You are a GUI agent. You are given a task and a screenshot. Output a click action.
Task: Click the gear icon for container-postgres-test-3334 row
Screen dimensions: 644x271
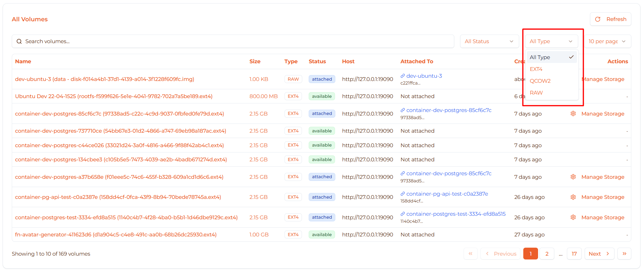click(573, 218)
